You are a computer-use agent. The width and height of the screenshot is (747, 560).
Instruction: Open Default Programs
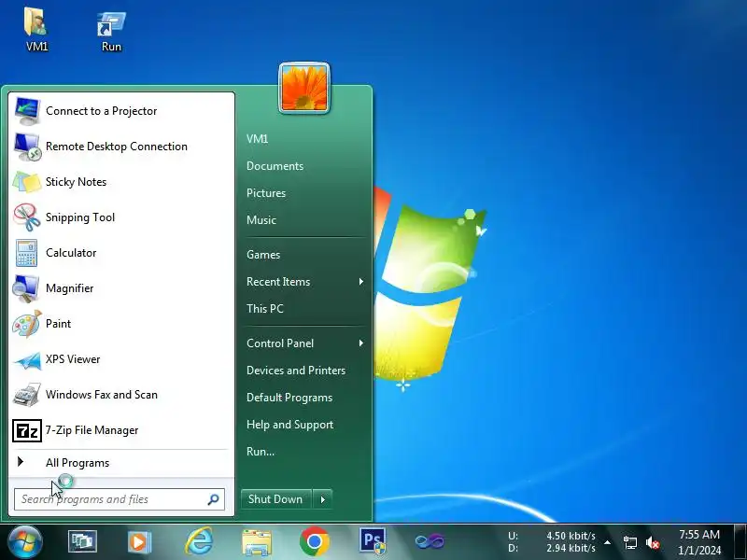[289, 398]
